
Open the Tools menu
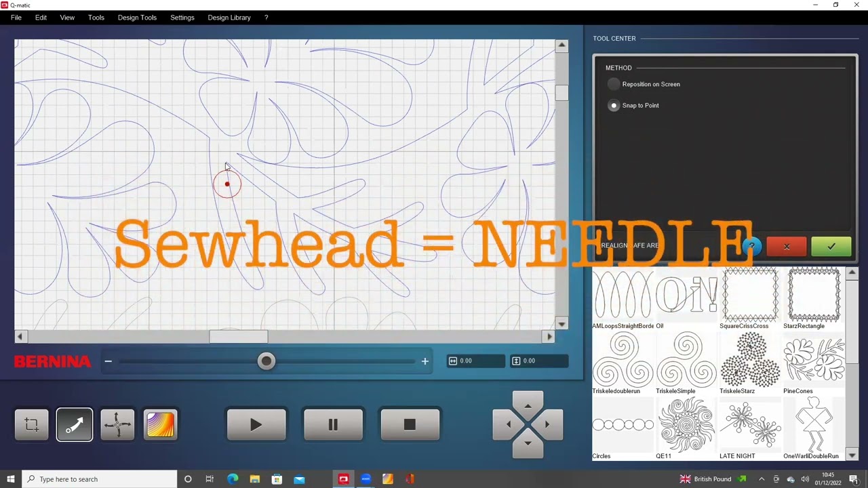96,18
